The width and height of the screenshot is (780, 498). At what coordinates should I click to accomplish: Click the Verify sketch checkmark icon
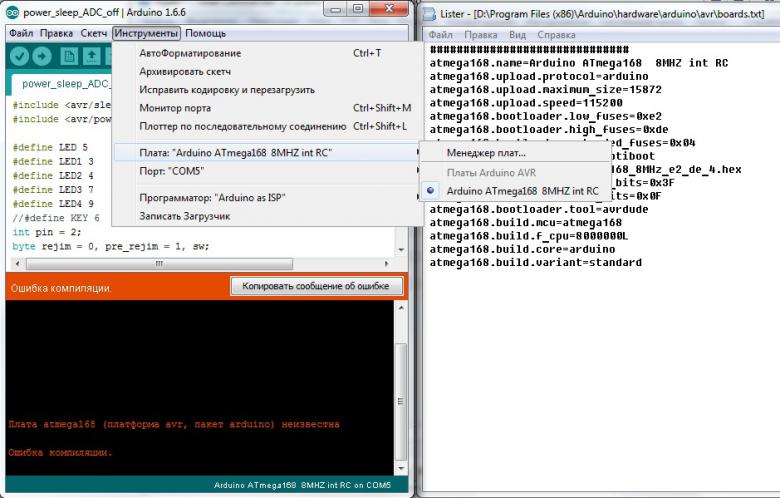pos(19,56)
